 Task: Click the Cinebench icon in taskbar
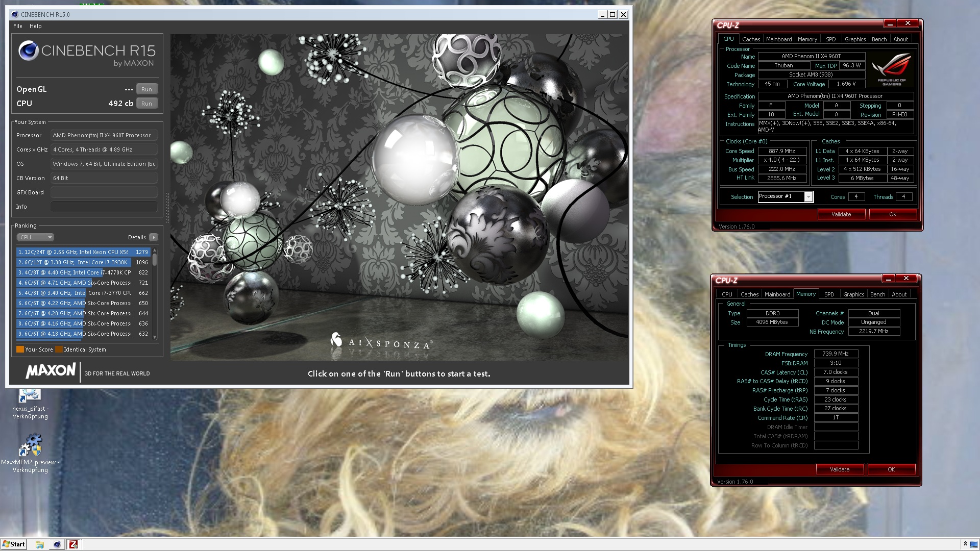(57, 544)
